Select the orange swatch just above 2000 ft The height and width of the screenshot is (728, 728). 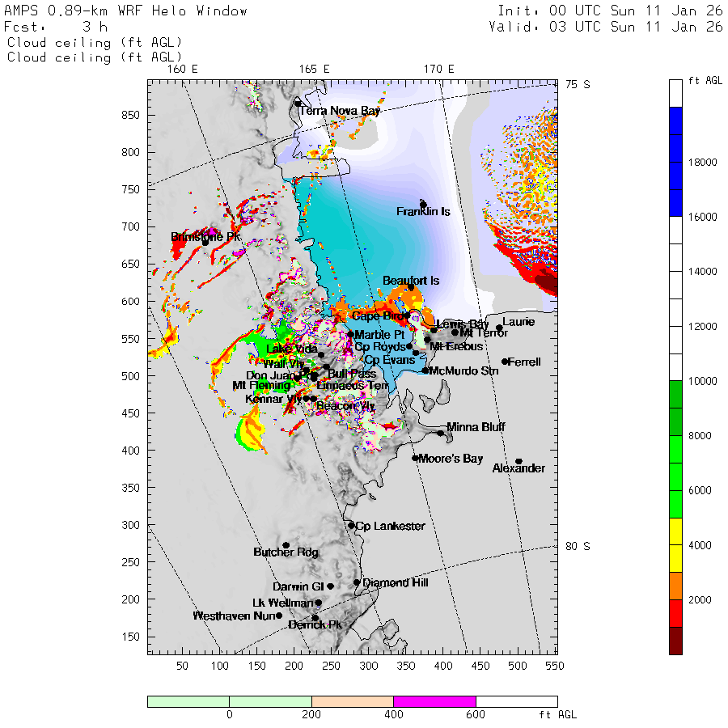click(x=675, y=586)
